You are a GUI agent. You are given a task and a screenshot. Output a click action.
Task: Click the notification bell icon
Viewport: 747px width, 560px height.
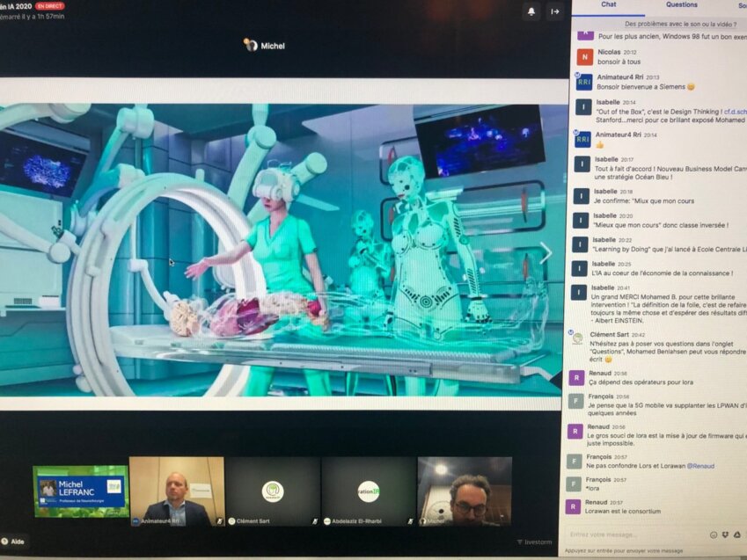[x=532, y=11]
